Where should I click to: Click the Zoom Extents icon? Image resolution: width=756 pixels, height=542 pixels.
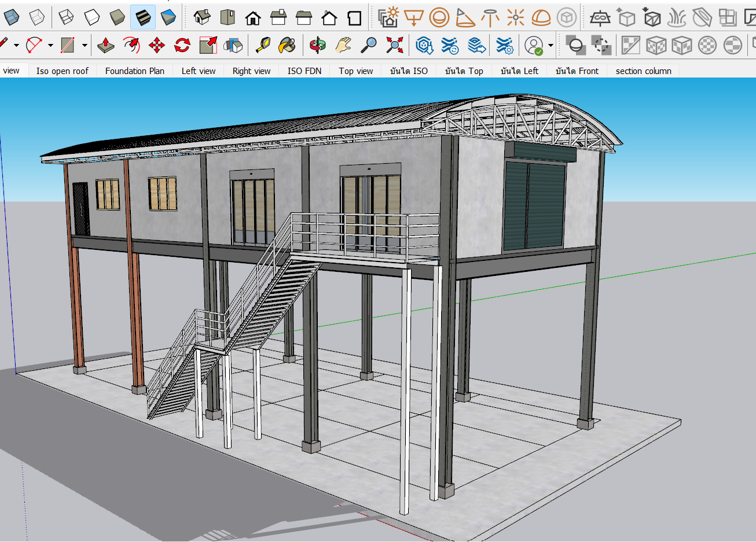[395, 45]
